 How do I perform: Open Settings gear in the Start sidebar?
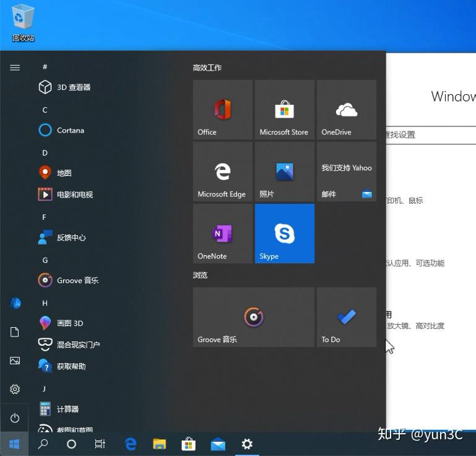[x=15, y=389]
